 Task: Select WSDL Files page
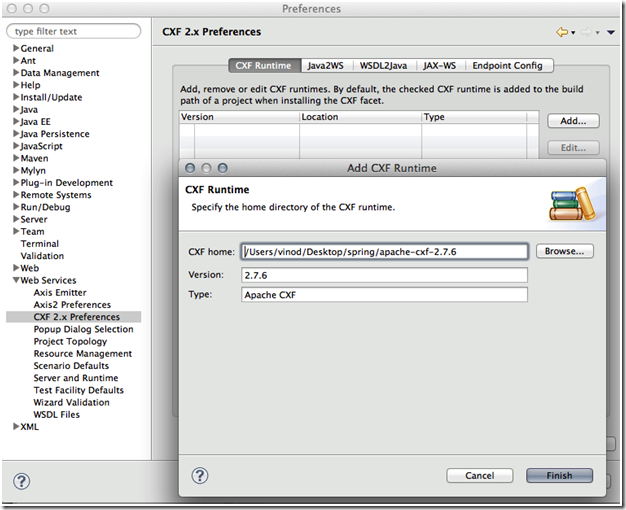57,415
